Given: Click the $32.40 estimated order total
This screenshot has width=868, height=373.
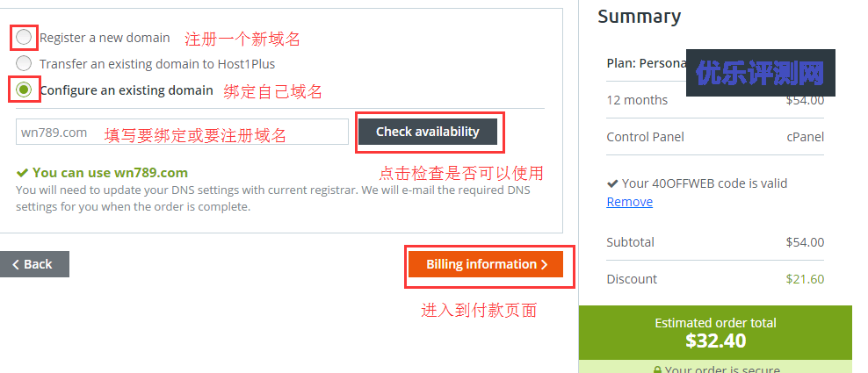Looking at the screenshot, I should click(715, 340).
